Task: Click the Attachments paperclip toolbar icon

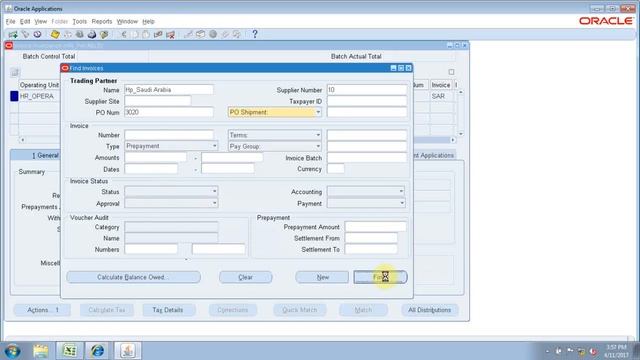Action: (225, 35)
